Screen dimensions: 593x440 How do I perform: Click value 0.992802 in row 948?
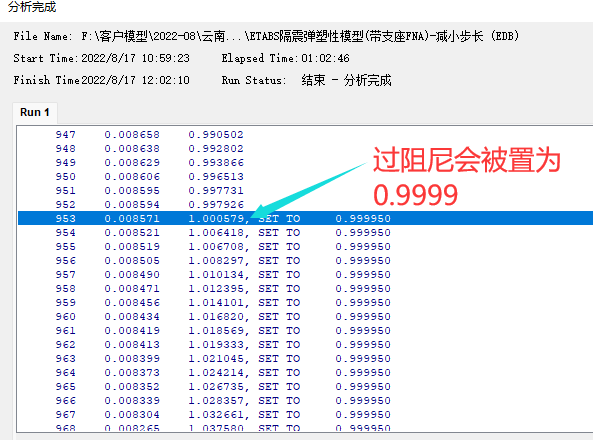(216, 149)
